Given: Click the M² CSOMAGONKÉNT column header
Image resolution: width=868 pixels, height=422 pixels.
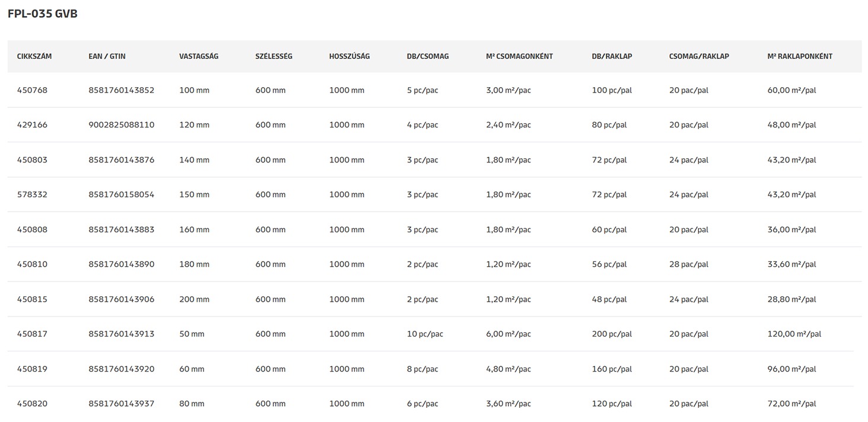Looking at the screenshot, I should point(519,56).
